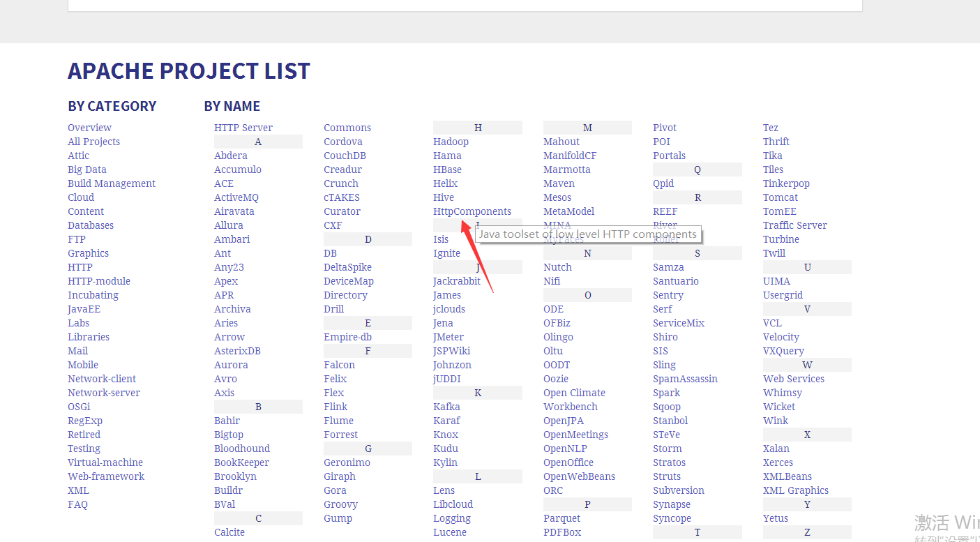Open the Maven project link

[559, 183]
